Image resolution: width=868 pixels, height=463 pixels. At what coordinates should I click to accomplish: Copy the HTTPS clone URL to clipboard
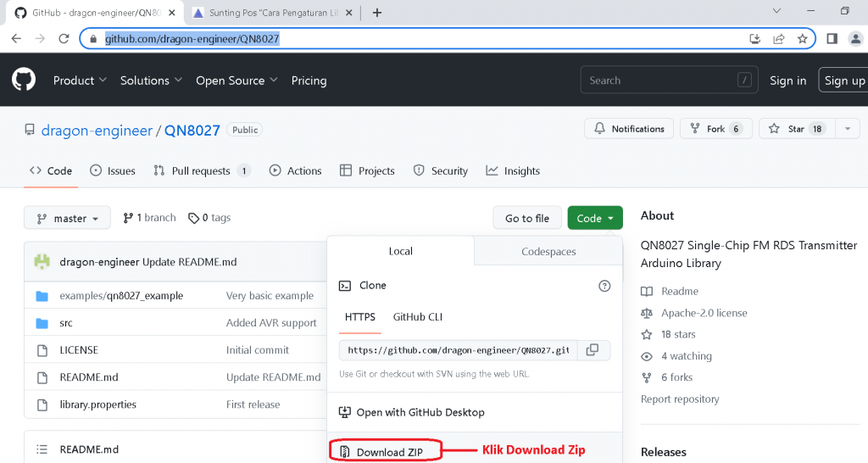[x=593, y=350]
